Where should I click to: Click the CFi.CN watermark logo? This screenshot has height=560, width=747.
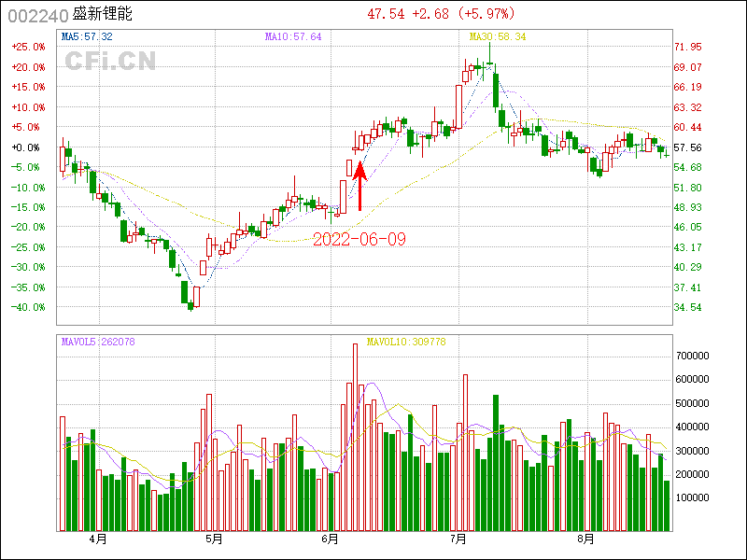pos(109,62)
